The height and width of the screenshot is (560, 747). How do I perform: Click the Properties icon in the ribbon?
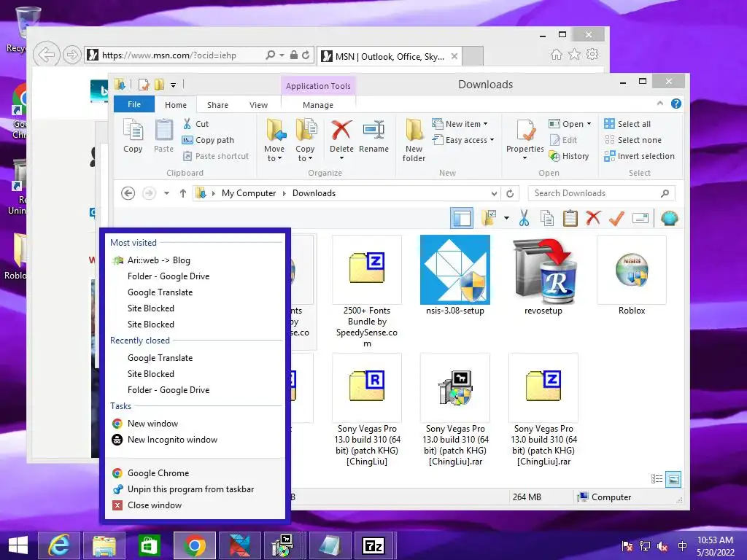click(525, 130)
